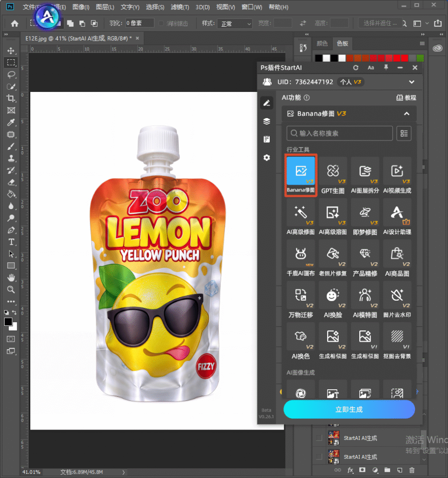Viewport: 448px width, 478px height.
Task: Toggle visibility of first StartAI AI生成 layer
Action: click(x=319, y=438)
